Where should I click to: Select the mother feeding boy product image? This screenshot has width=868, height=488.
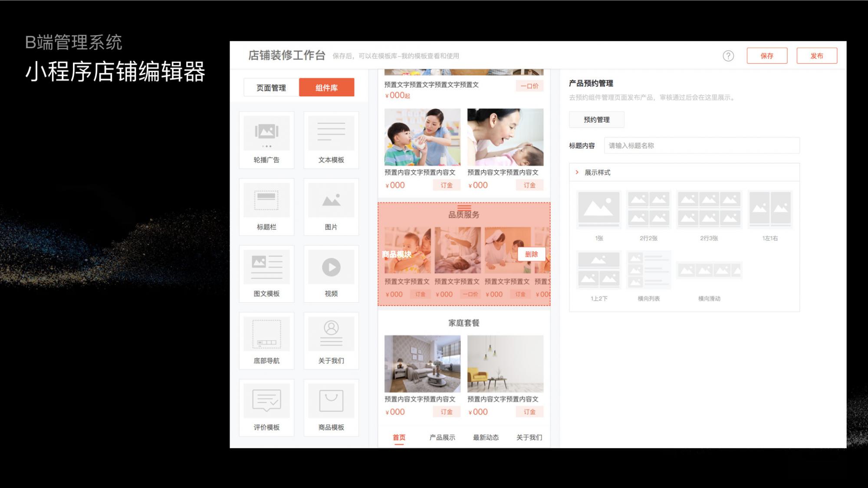click(x=422, y=137)
